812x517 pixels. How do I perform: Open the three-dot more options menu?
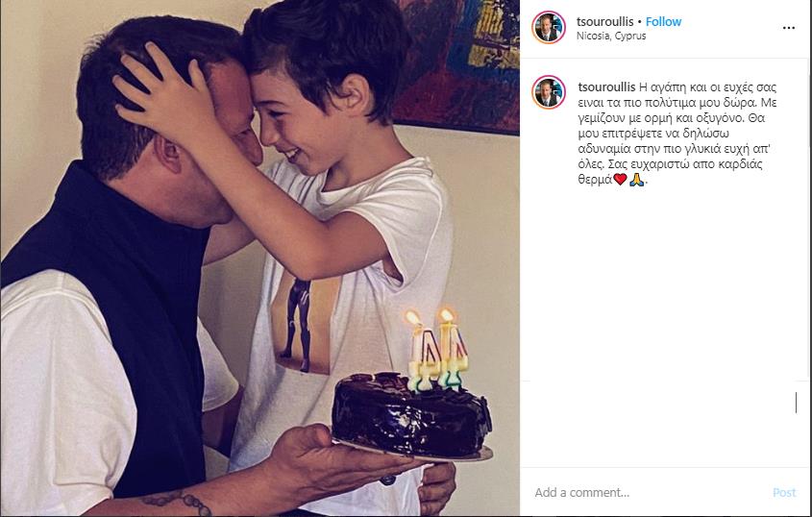(788, 28)
